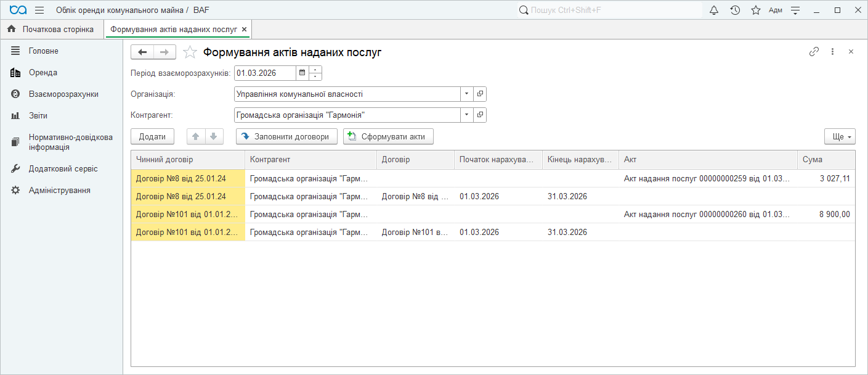Screen dimensions: 868x375
Task: Open the notifications bell icon
Action: 714,10
